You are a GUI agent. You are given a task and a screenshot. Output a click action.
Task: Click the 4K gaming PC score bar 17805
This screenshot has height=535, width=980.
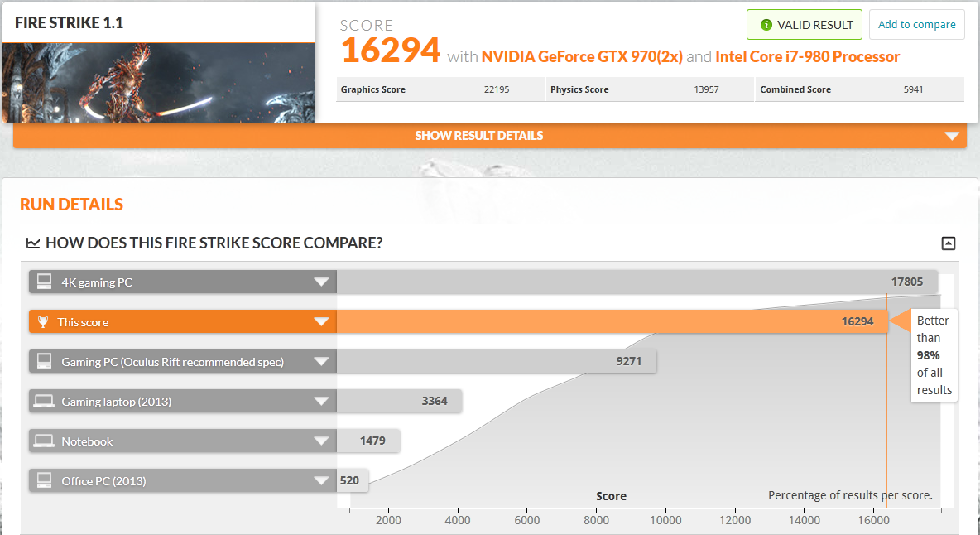tap(637, 282)
